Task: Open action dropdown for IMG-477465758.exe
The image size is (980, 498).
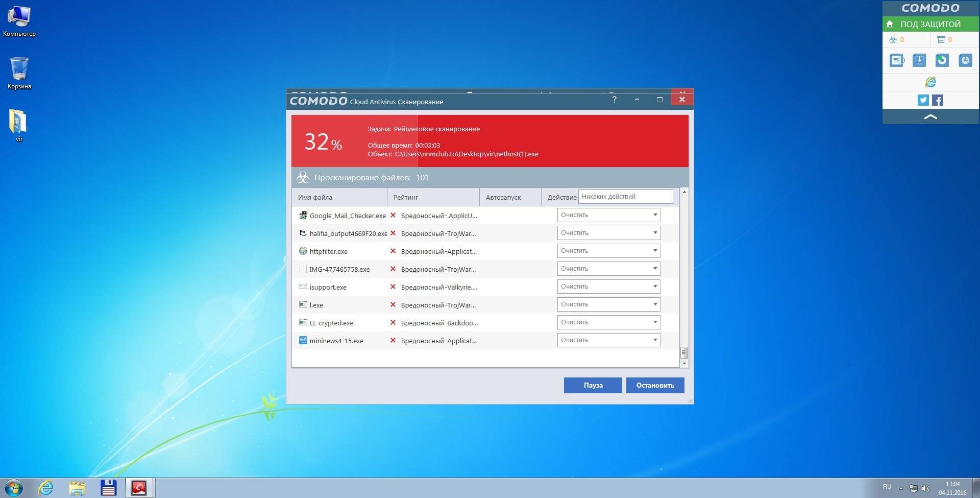Action: coord(608,269)
